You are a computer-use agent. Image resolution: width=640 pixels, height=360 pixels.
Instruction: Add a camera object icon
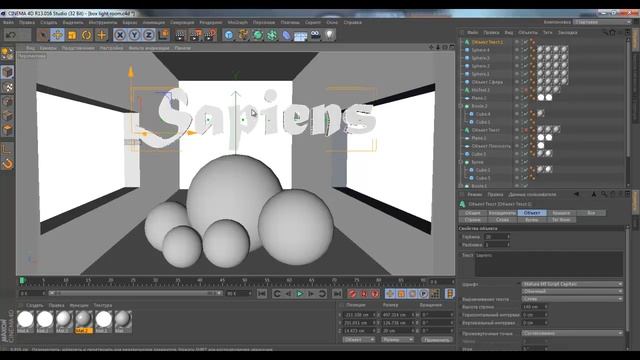pyautogui.click(x=316, y=35)
